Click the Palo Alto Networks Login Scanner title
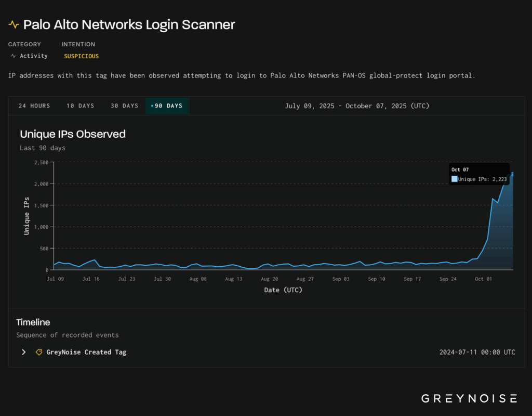This screenshot has height=416, width=532. 129,25
